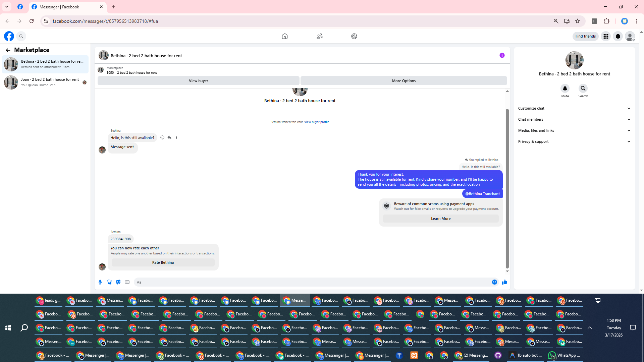
Task: Open the Facebook search magnifier icon
Action: 21,36
